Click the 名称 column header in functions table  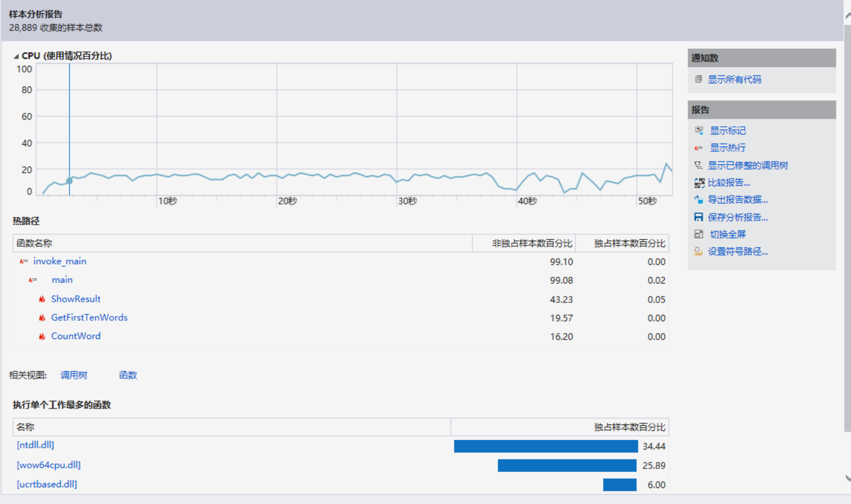(x=231, y=427)
